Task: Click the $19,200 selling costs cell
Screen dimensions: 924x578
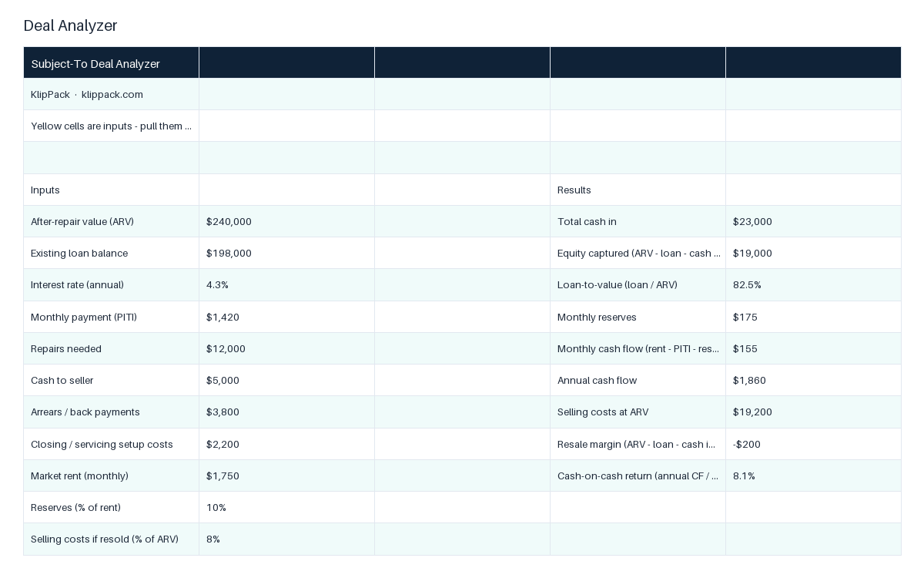Action: coord(813,412)
